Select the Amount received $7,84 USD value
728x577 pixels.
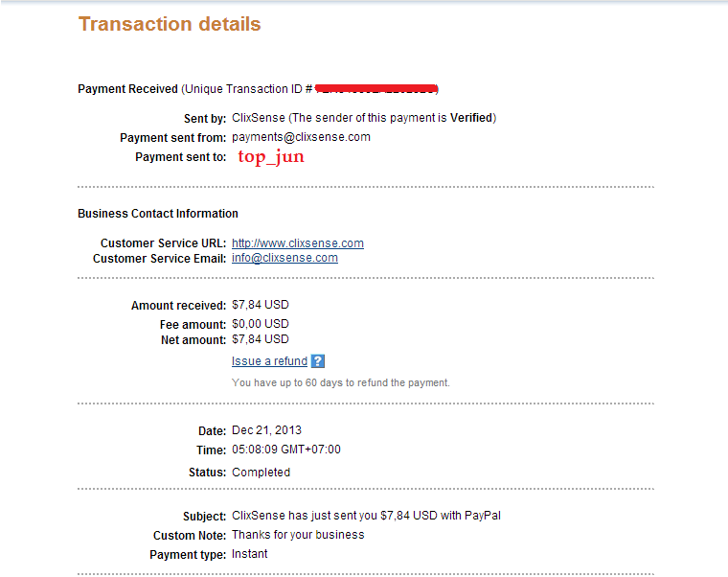tap(260, 305)
